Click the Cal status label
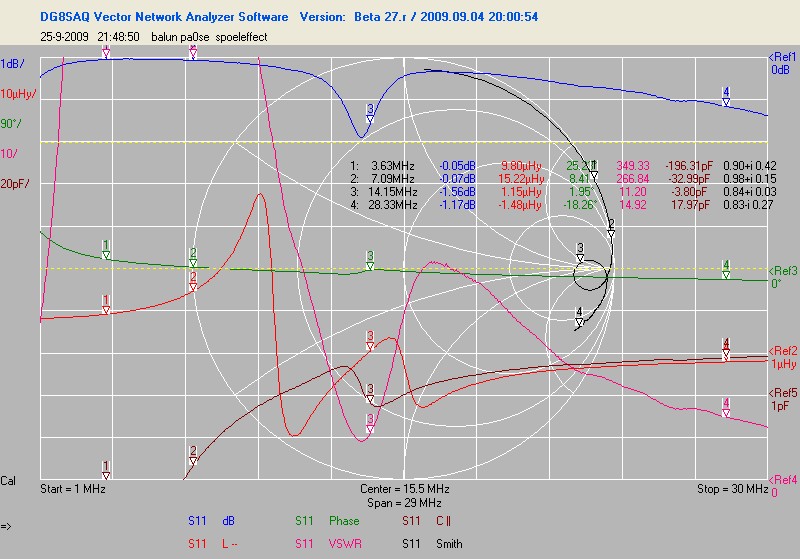 tap(8, 480)
